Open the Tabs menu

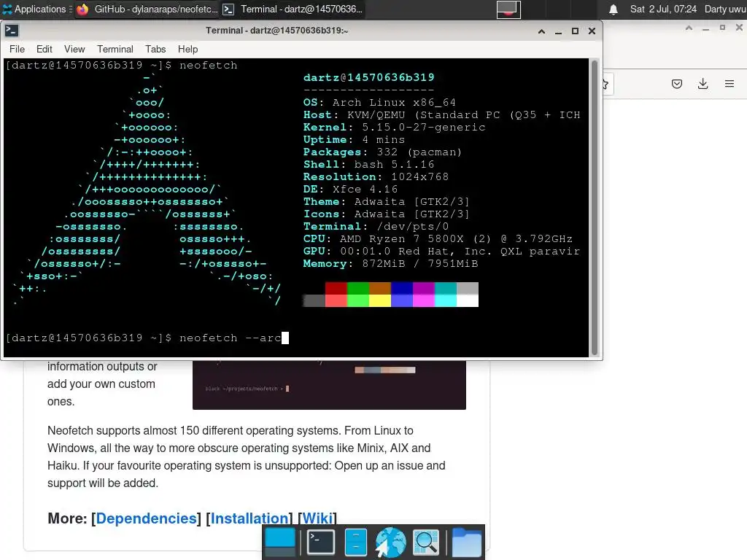(155, 49)
